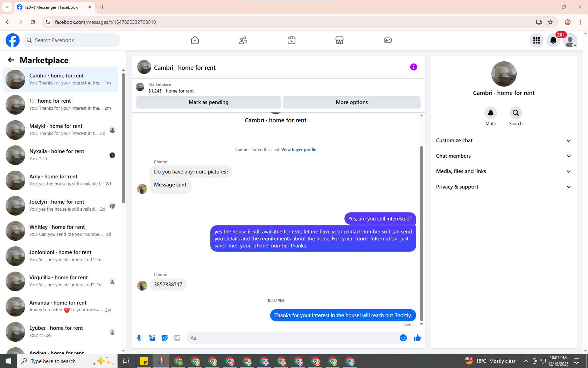
Task: Expand the Chat members section
Action: [504, 156]
